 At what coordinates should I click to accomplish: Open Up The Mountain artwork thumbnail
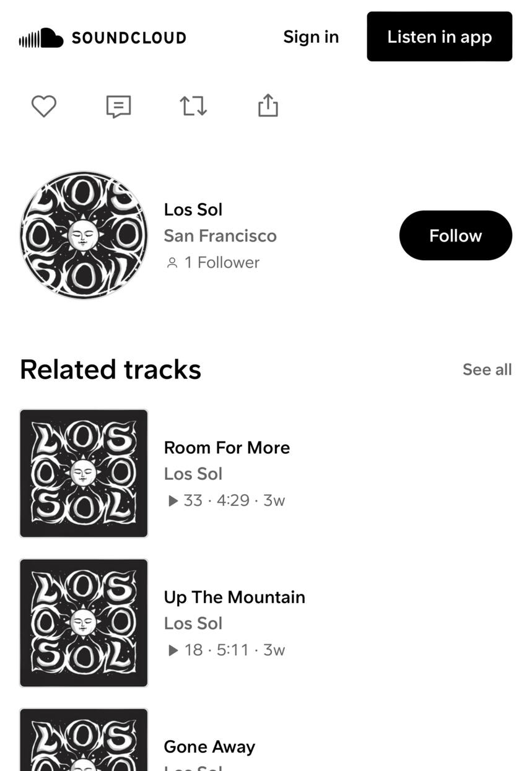pos(84,622)
